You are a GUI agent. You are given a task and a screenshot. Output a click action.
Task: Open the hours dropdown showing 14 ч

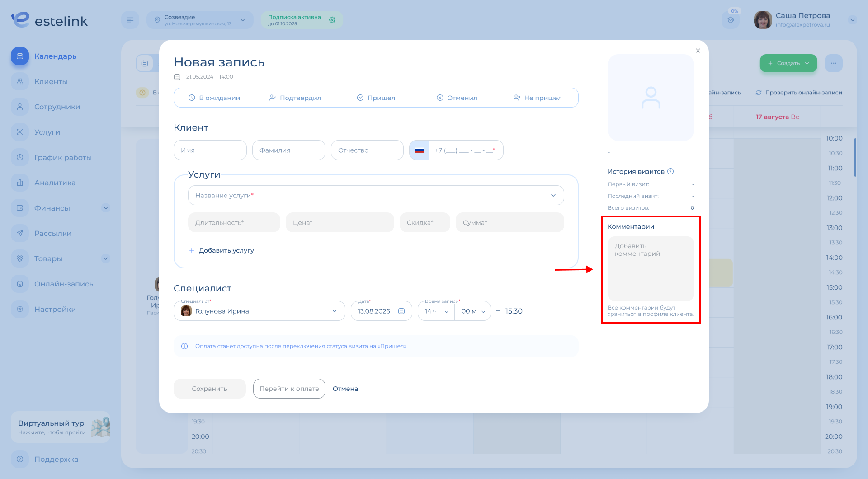coord(436,311)
